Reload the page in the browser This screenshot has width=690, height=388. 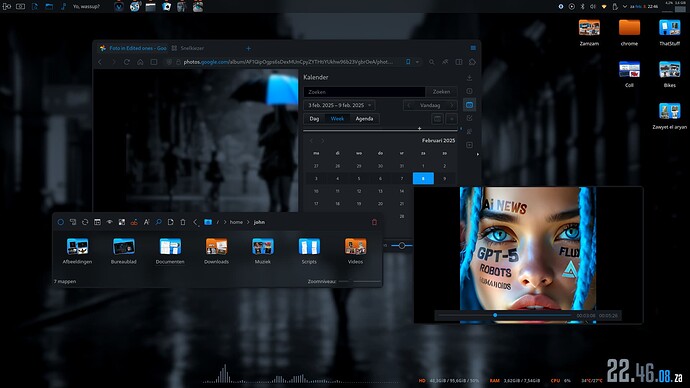[127, 62]
